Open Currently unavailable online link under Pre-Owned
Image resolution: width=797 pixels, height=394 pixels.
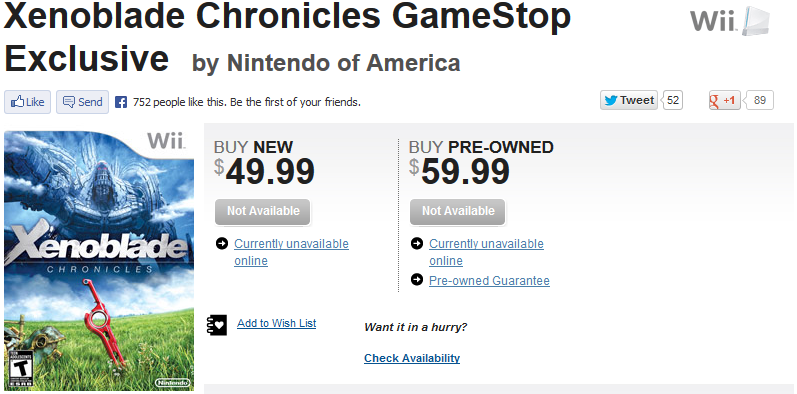tap(486, 252)
